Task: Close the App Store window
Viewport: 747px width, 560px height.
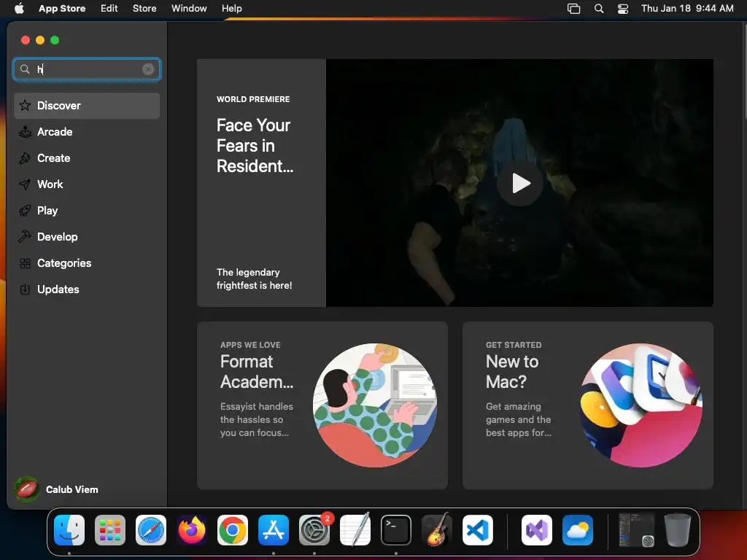Action: tap(26, 40)
